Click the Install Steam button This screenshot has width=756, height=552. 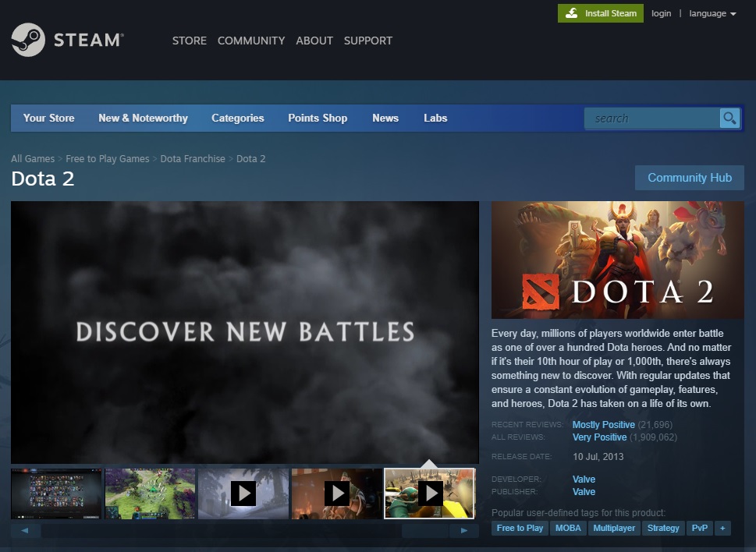coord(600,13)
